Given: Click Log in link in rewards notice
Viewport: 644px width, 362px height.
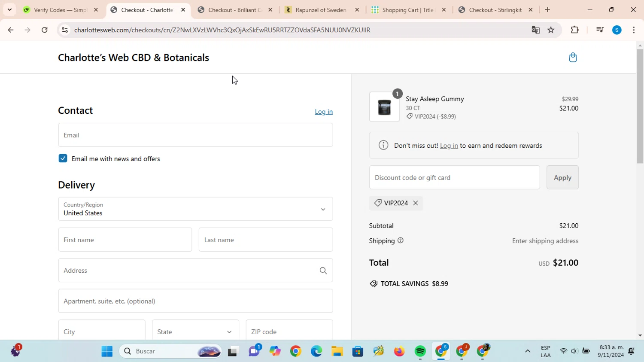Looking at the screenshot, I should click(449, 146).
